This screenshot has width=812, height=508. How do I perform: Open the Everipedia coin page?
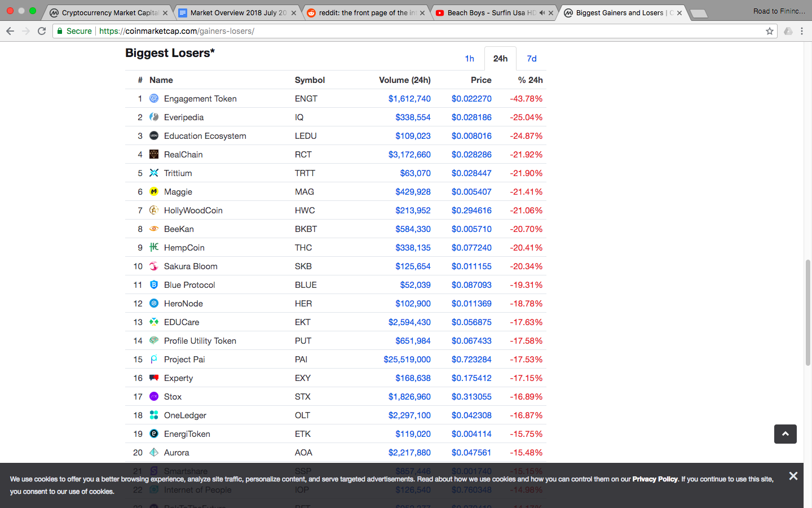click(x=184, y=117)
